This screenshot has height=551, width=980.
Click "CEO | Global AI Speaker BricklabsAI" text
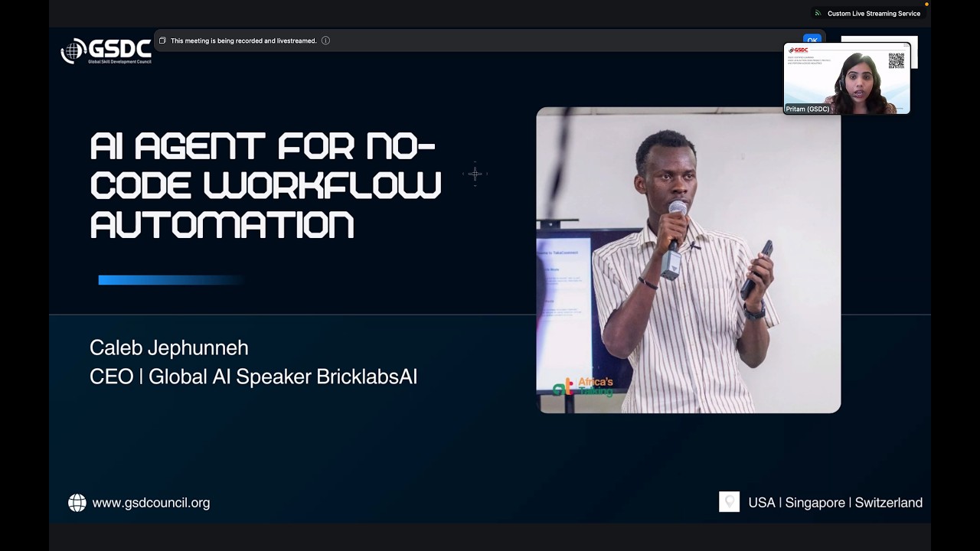(x=253, y=377)
